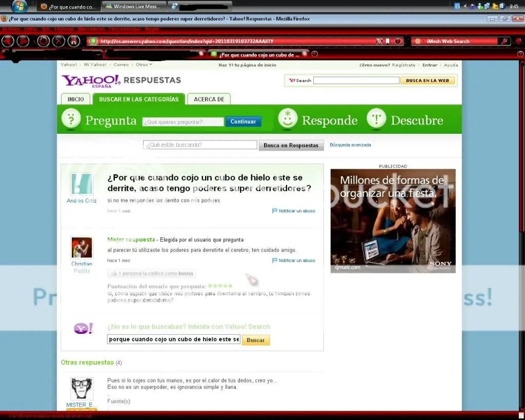Click the clock showing 9:45
The image size is (525, 420).
click(514, 6)
